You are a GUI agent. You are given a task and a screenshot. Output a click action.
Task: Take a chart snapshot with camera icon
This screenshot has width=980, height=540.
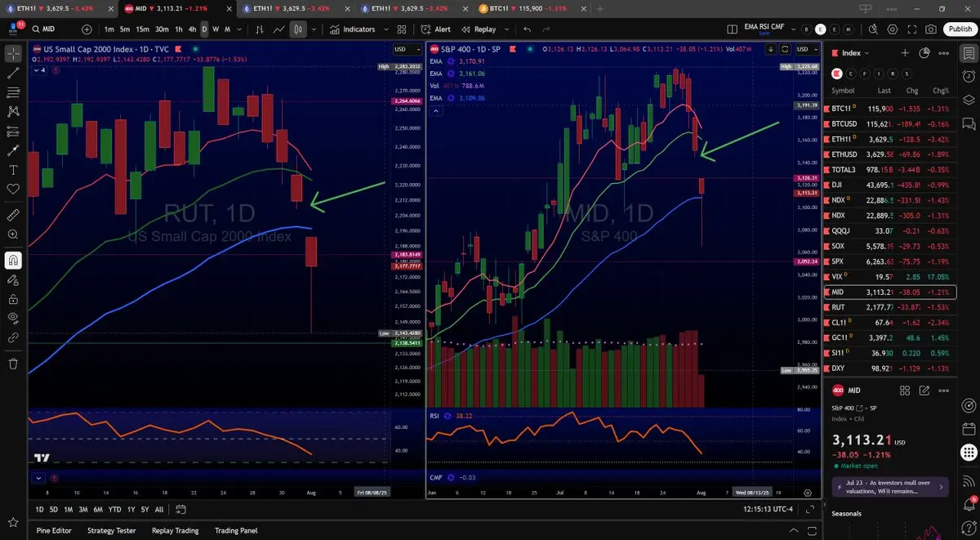point(932,29)
